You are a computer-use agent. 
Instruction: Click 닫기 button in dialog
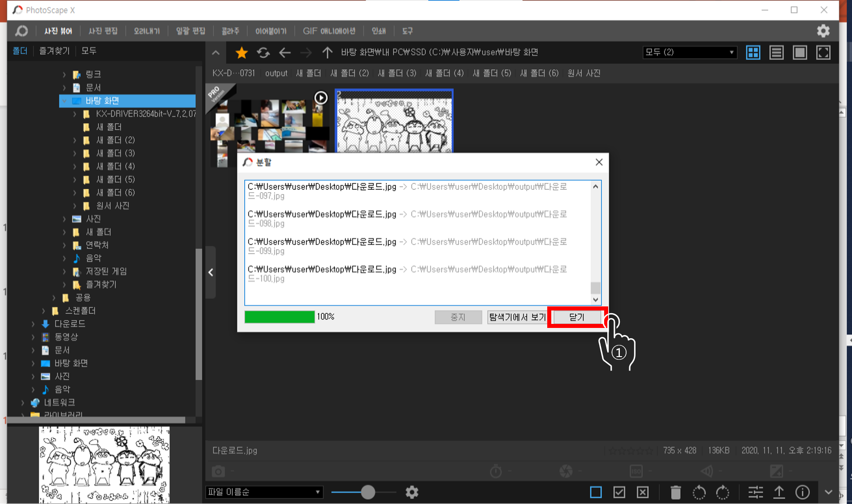[577, 317]
